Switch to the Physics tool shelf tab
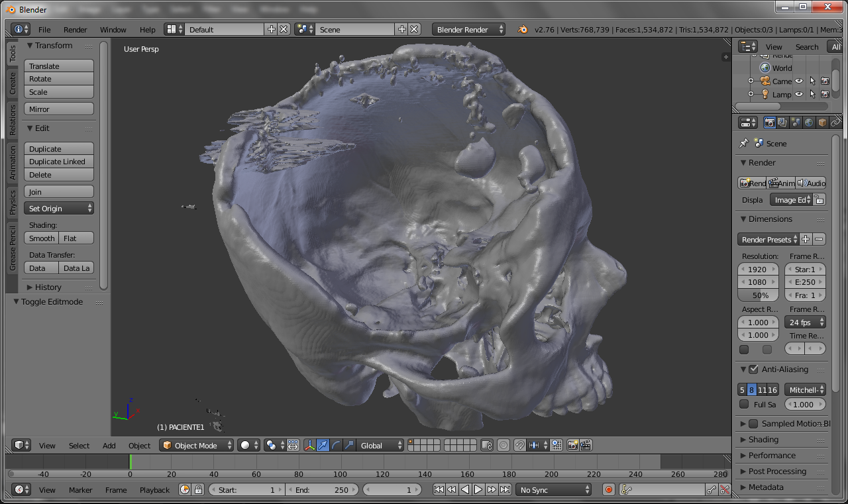The height and width of the screenshot is (504, 848). 13,203
